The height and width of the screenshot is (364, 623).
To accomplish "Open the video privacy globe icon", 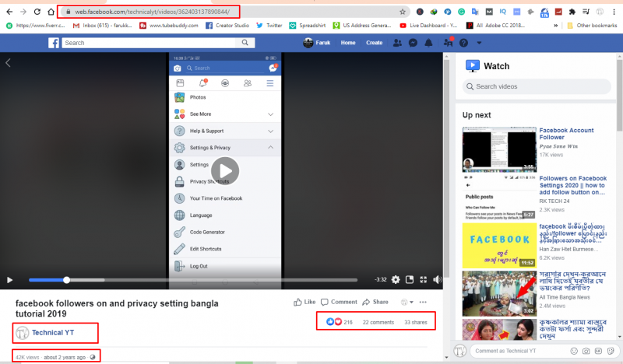I will pos(93,357).
